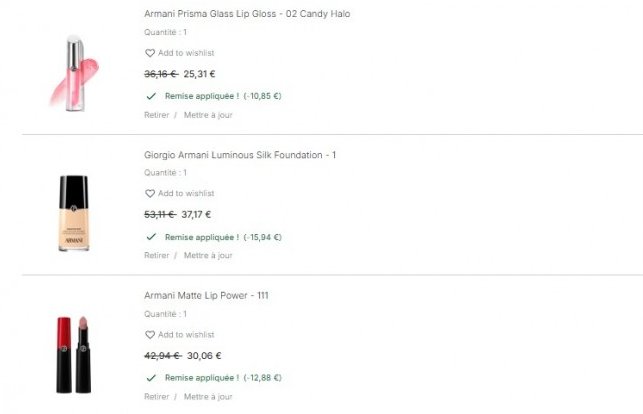Add Matte Lip Power to wishlist text
The image size is (643, 414).
point(186,335)
